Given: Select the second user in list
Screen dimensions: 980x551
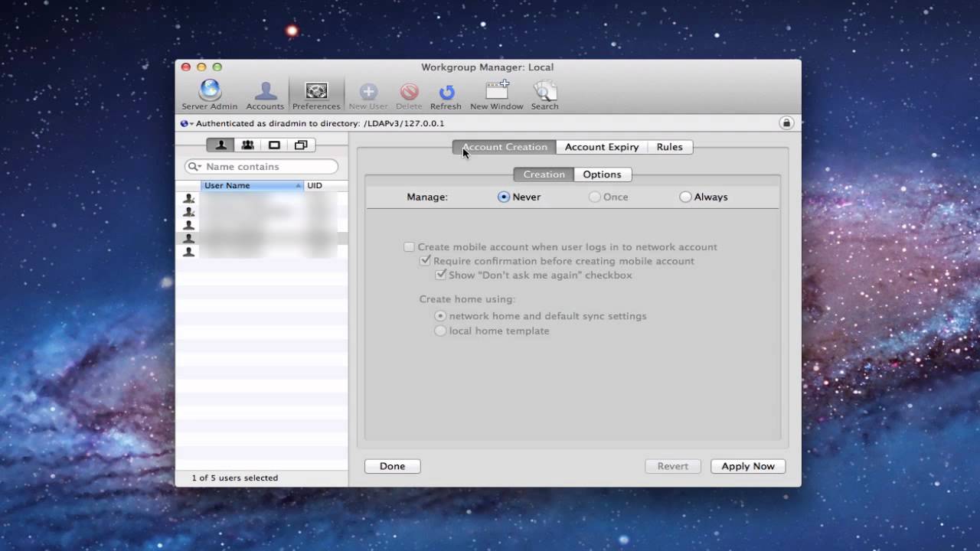Looking at the screenshot, I should 262,212.
